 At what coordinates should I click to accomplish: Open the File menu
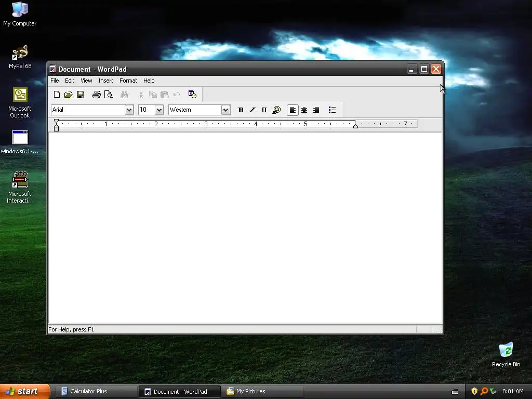pos(55,81)
